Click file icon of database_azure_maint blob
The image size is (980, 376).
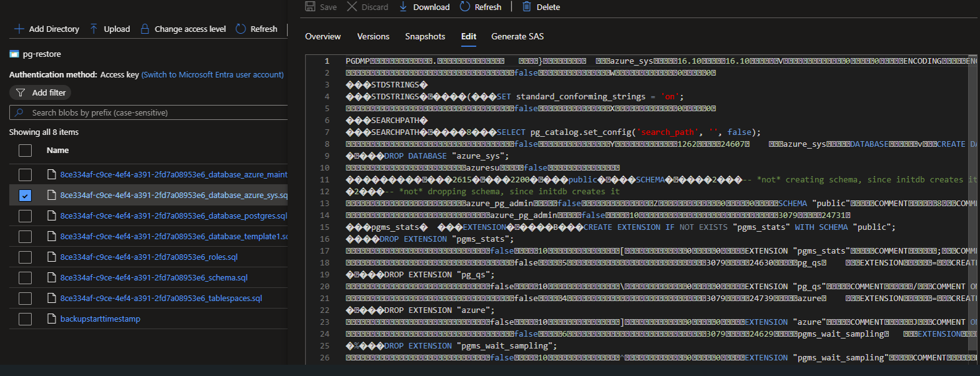[52, 174]
